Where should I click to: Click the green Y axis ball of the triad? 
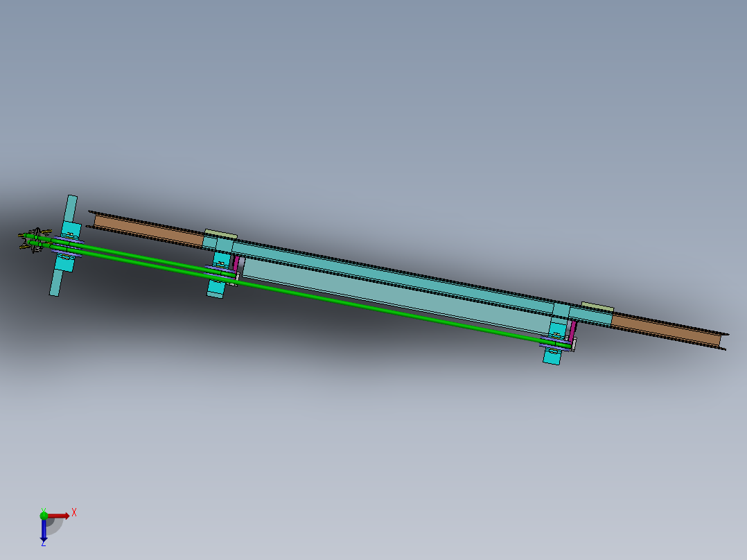(44, 515)
